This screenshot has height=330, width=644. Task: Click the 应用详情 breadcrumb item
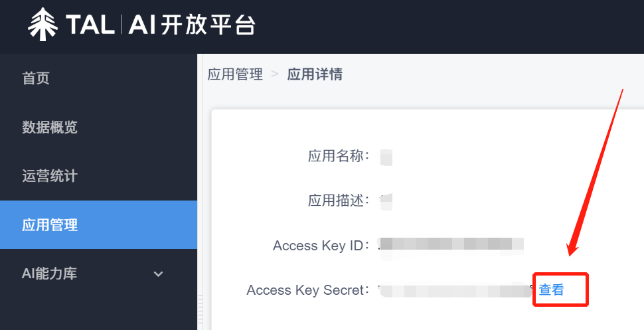tap(315, 74)
